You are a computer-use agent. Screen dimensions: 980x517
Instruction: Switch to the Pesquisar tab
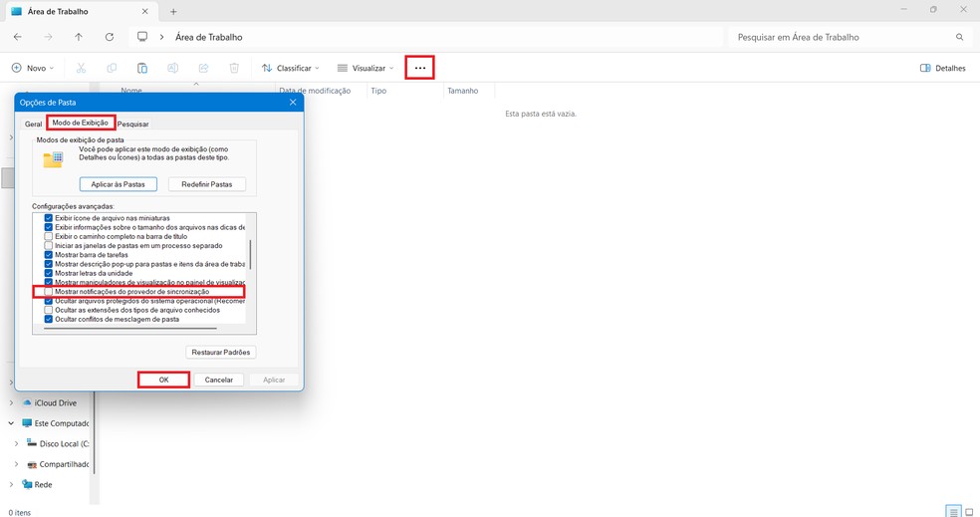click(132, 124)
